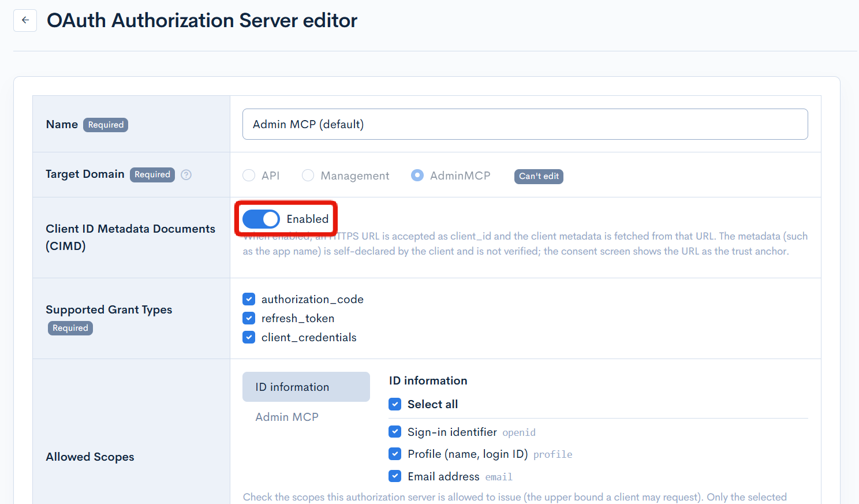Click the Allowed Scopes label

pyautogui.click(x=90, y=457)
